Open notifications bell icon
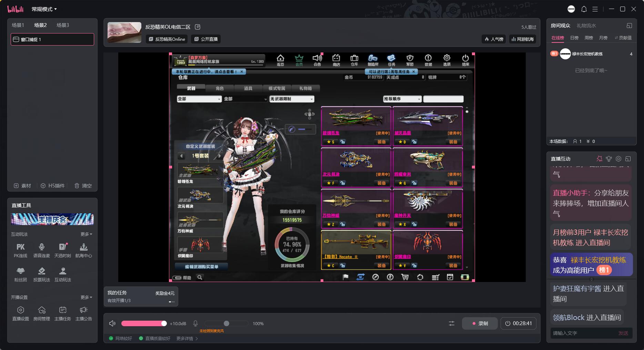This screenshot has width=644, height=350. pyautogui.click(x=584, y=9)
